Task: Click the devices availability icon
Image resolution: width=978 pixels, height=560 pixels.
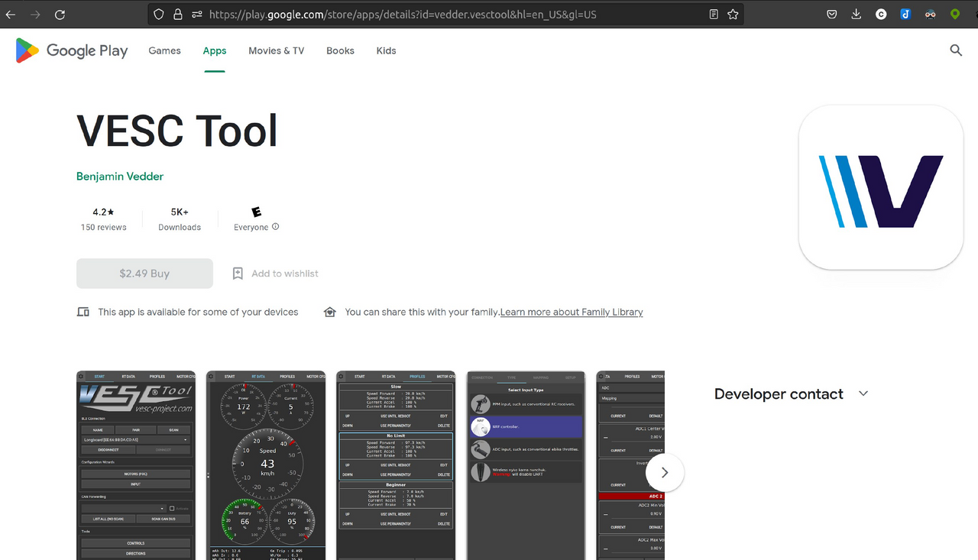Action: click(83, 312)
